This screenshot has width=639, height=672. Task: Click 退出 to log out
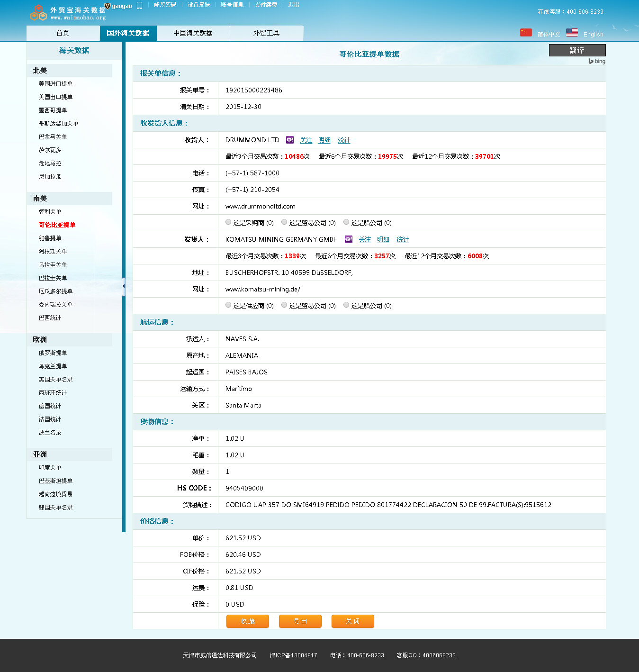294,5
